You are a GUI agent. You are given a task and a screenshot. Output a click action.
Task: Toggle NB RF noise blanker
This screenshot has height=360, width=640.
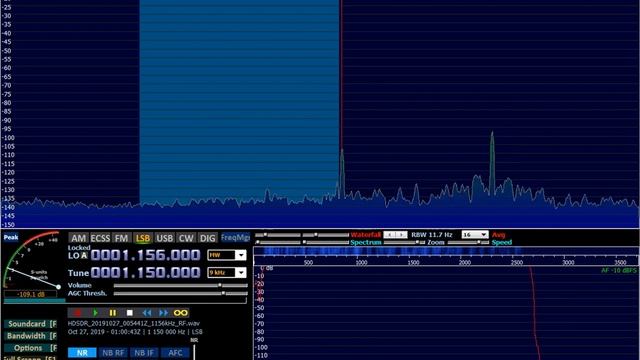(x=113, y=353)
